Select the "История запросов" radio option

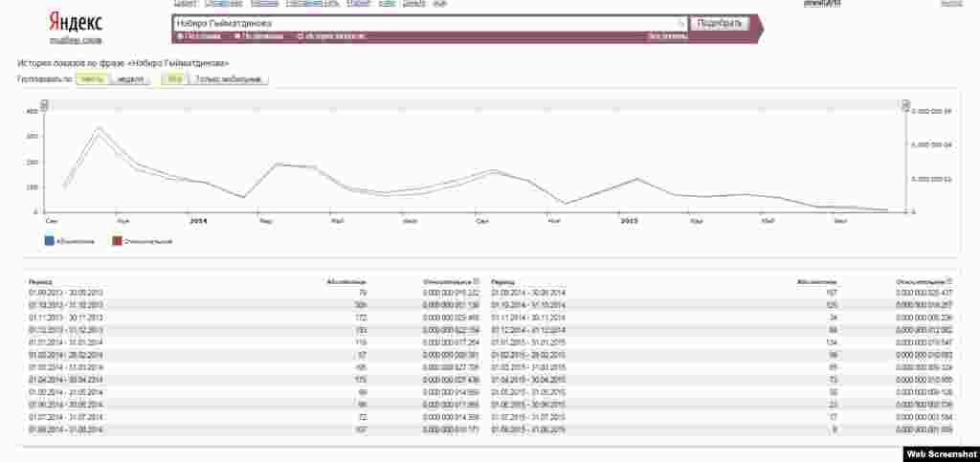(x=301, y=36)
